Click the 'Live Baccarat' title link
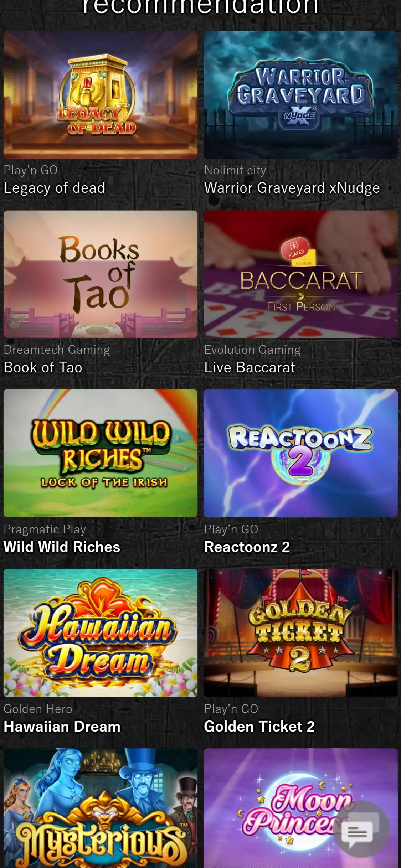This screenshot has width=401, height=868. 250,367
